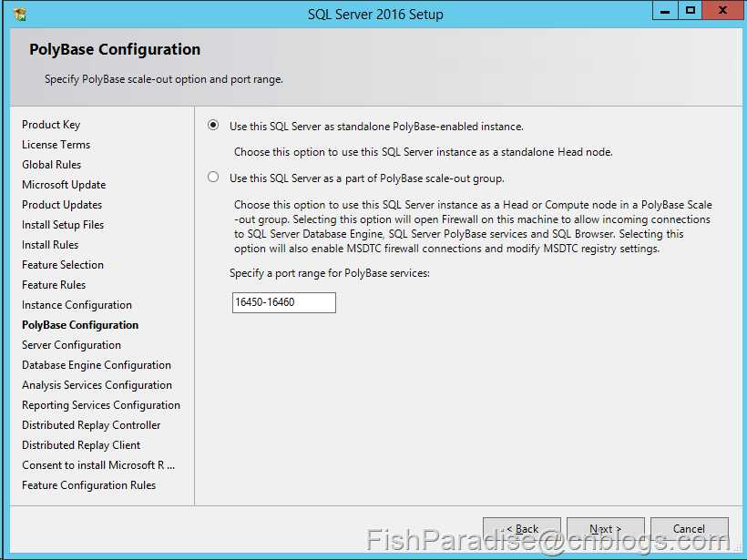Click 'Use this SQL Server as standalone' label
The width and height of the screenshot is (747, 560).
point(376,127)
